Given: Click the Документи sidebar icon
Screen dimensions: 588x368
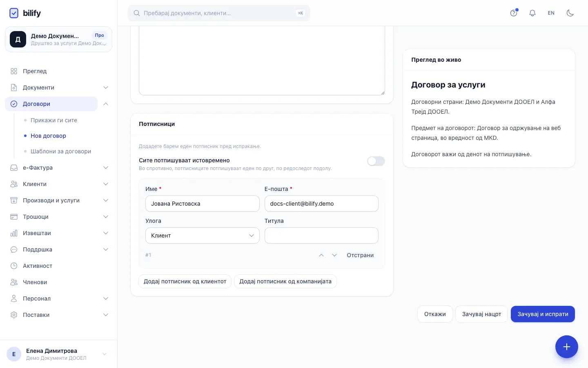Looking at the screenshot, I should (x=14, y=88).
